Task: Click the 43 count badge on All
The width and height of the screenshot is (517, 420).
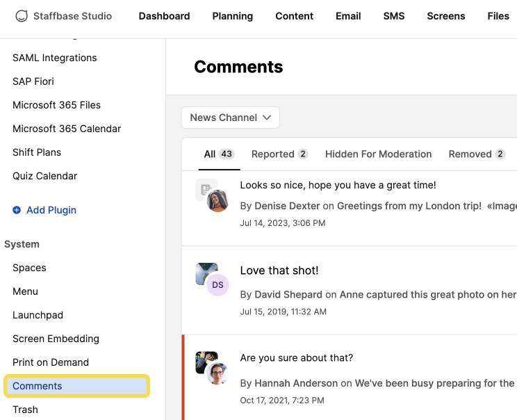Action: click(x=227, y=154)
